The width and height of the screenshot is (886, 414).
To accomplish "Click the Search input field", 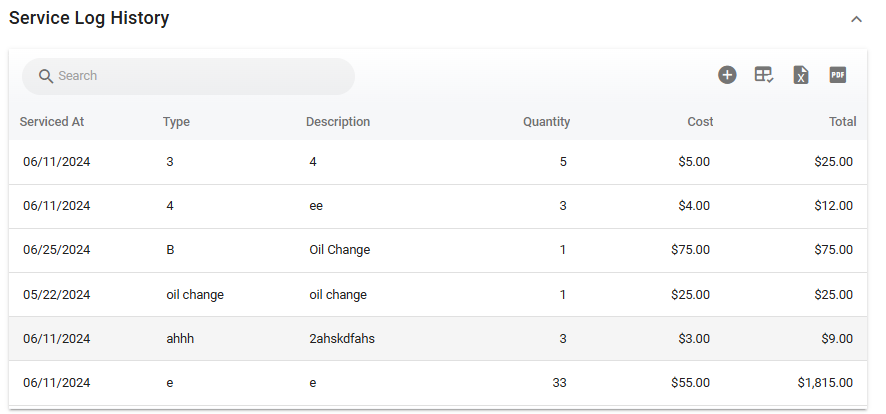I will [x=200, y=76].
